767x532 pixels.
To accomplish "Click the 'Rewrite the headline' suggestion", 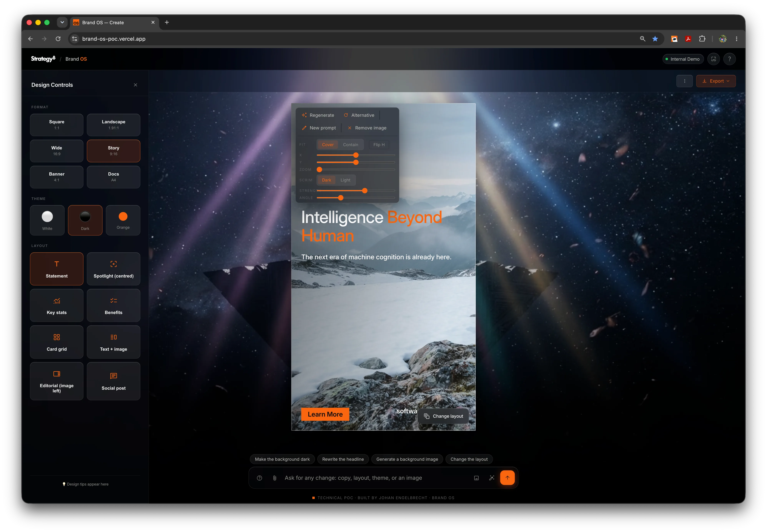I will pos(343,459).
